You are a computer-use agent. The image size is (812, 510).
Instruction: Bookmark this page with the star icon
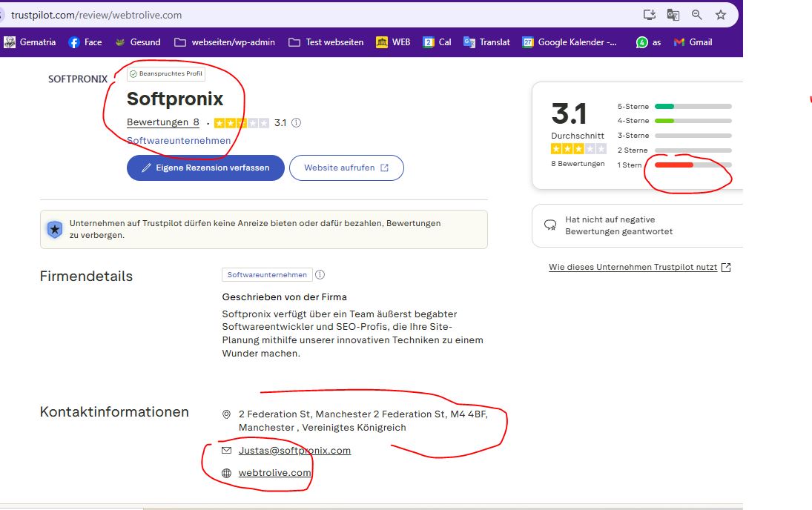pyautogui.click(x=720, y=15)
